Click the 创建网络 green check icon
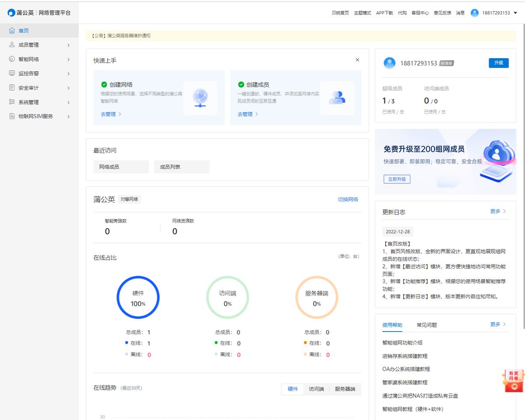Image resolution: width=525 pixels, height=420 pixels. point(104,84)
